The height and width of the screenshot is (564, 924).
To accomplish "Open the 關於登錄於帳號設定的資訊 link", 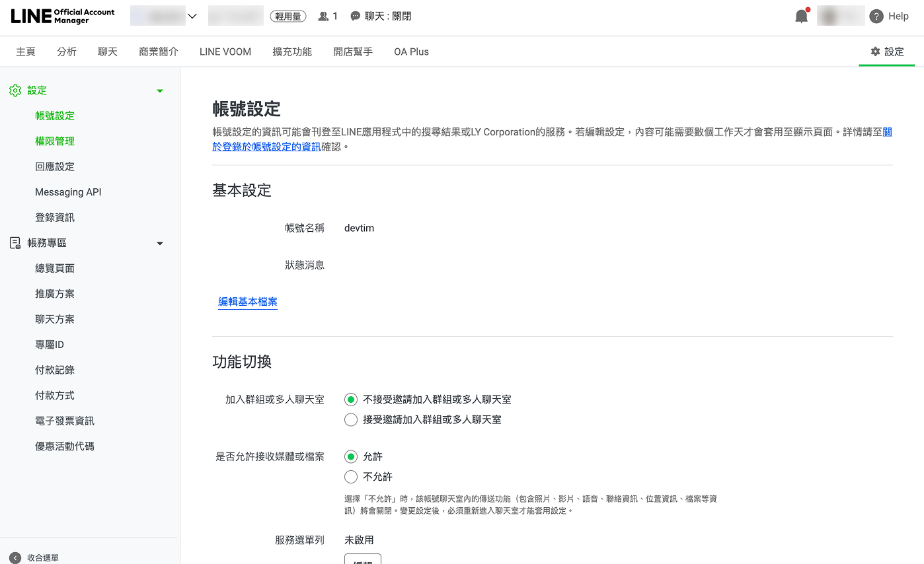I will tap(266, 147).
